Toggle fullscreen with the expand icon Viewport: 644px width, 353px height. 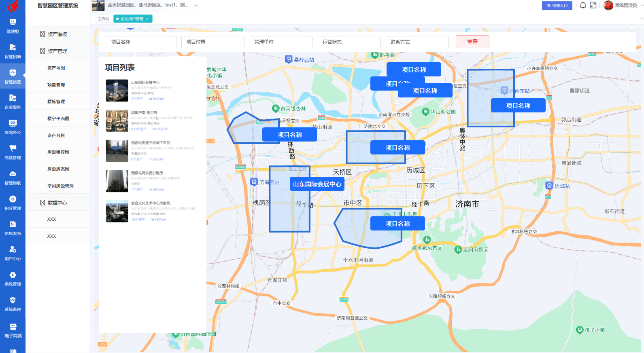click(x=593, y=5)
